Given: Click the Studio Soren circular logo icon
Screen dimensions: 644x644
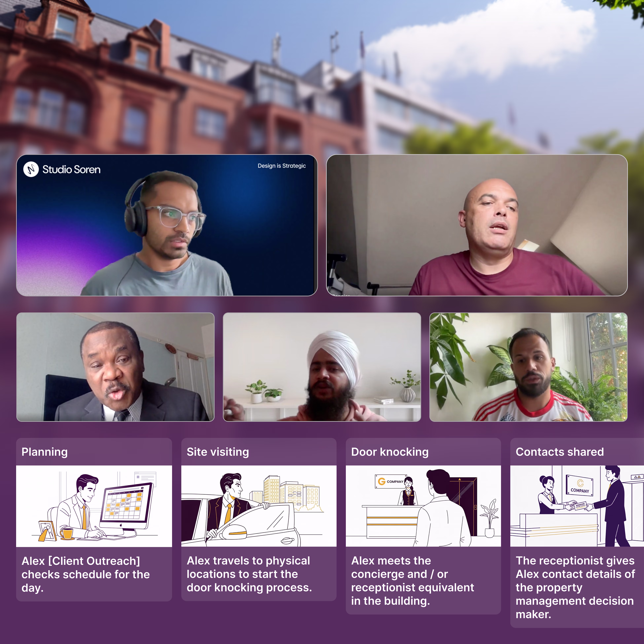Looking at the screenshot, I should coord(31,169).
